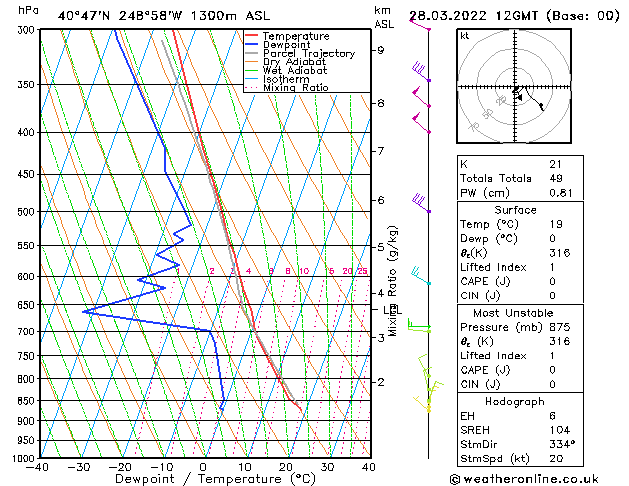The image size is (629, 486).
Task: Click the Wet Adiabat legend label
Action: tap(295, 71)
